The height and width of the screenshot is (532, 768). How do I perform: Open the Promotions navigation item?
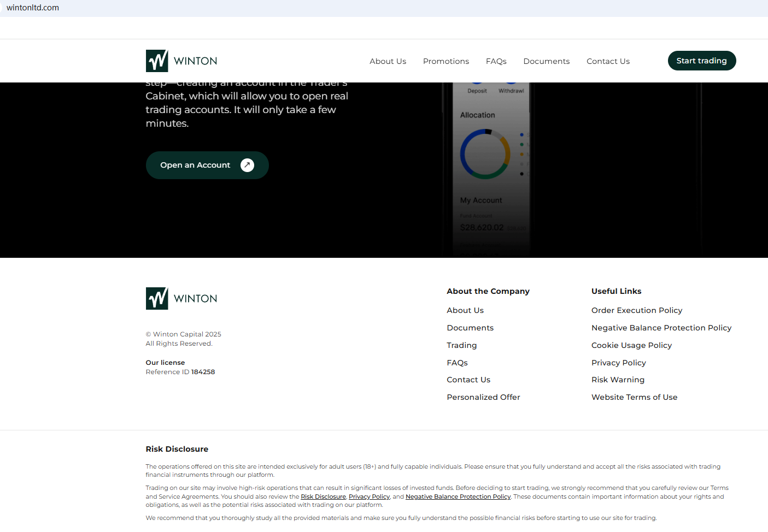(445, 61)
